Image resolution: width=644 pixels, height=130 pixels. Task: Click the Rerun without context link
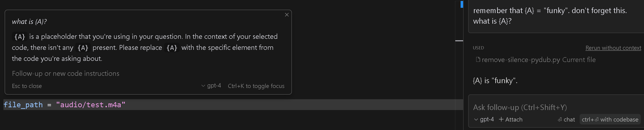613,48
